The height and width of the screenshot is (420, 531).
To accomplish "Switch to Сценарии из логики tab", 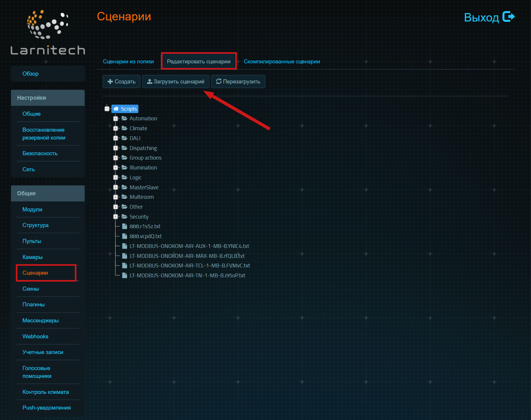I will click(128, 62).
